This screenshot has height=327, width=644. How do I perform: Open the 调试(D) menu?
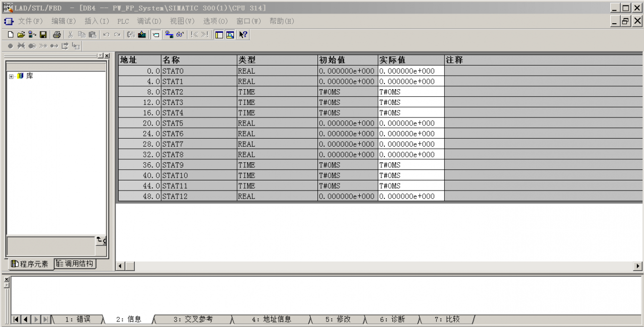(x=149, y=21)
